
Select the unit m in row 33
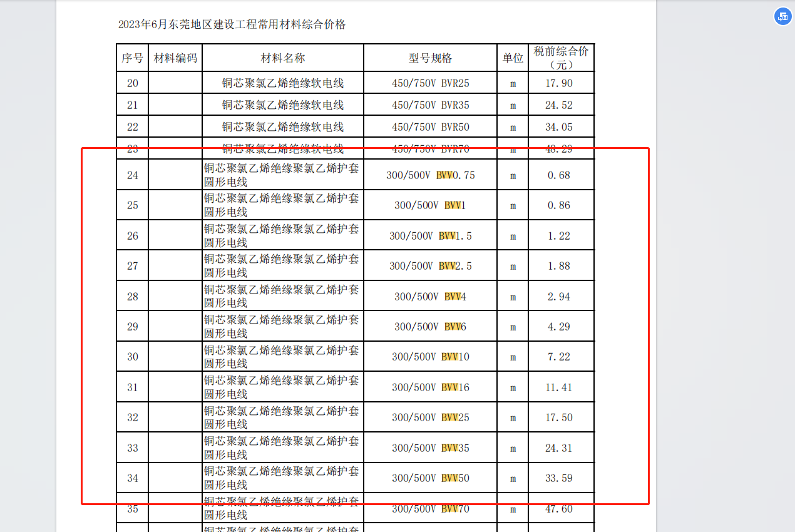point(513,449)
